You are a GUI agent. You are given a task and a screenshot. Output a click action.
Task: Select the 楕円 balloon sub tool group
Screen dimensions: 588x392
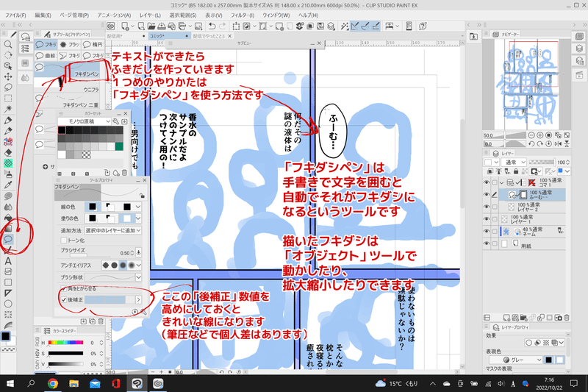click(x=93, y=45)
